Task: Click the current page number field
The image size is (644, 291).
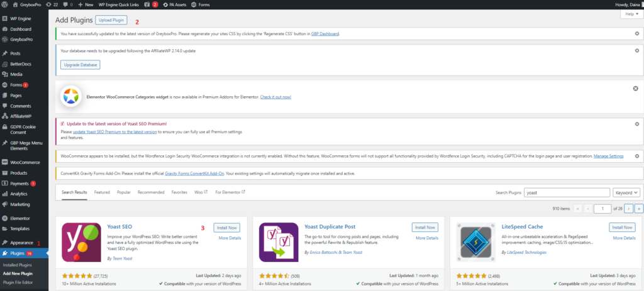Action: pyautogui.click(x=602, y=209)
